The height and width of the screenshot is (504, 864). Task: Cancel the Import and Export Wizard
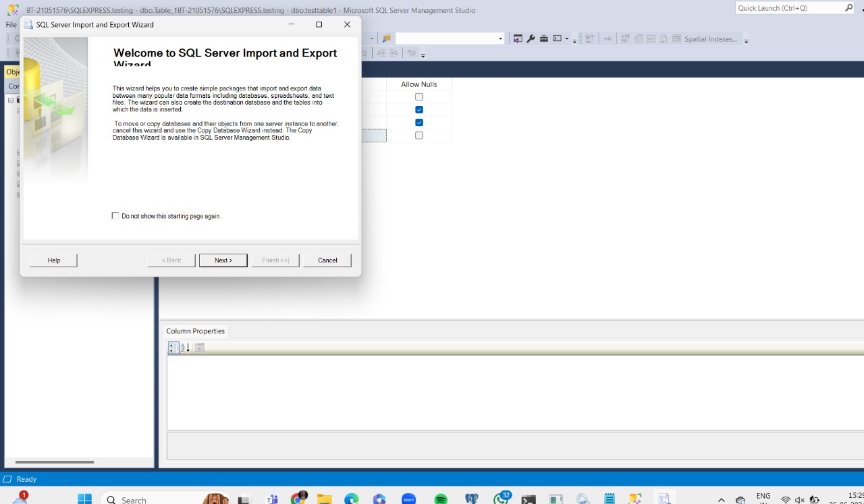point(327,260)
